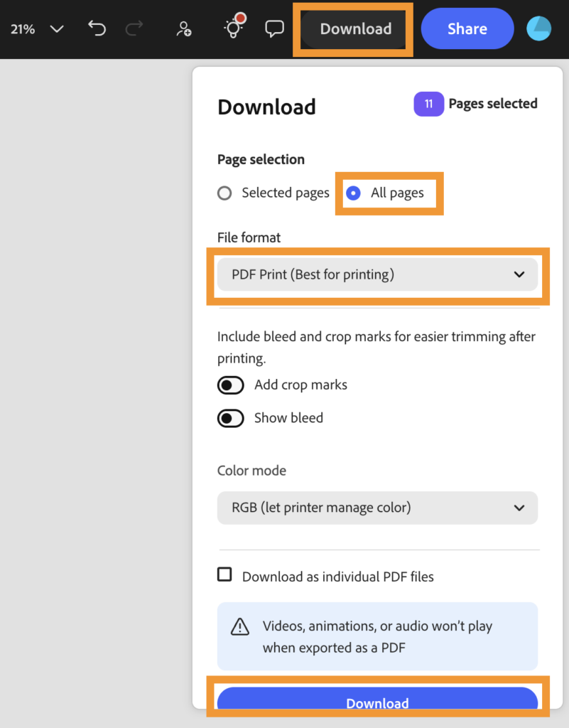569x728 pixels.
Task: Click the warning triangle icon
Action: click(240, 626)
